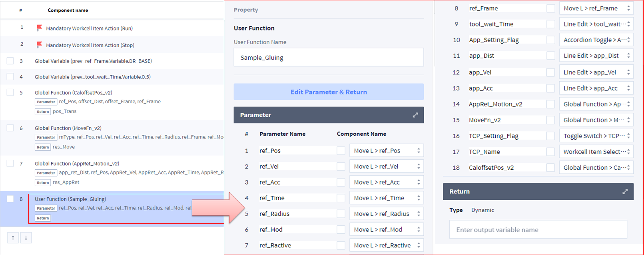644x255 pixels.
Task: Click the move-up arrow button
Action: [x=13, y=238]
